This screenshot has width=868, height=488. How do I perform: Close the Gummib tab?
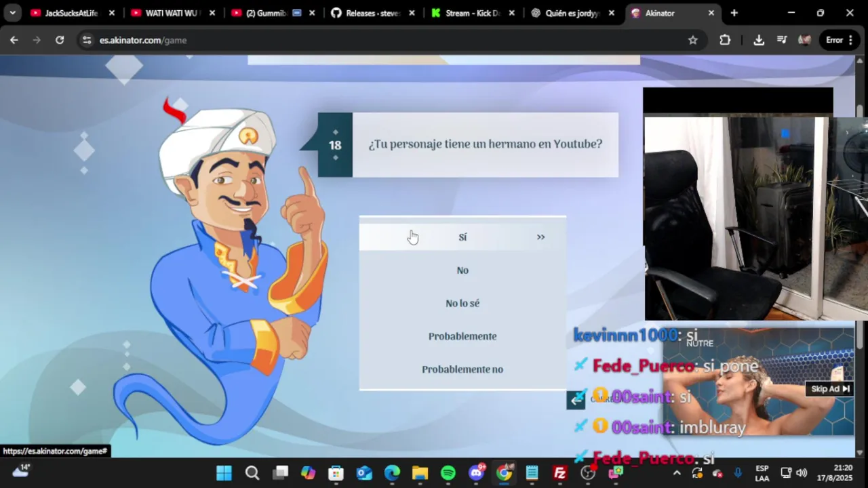[x=313, y=13]
